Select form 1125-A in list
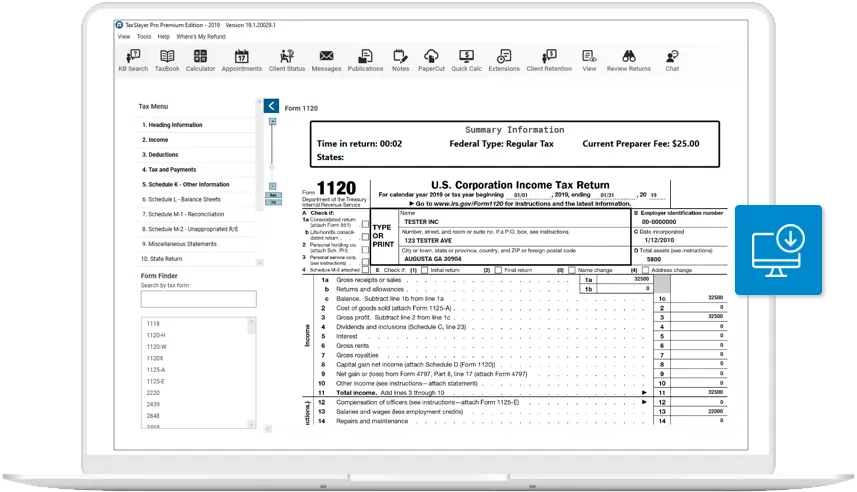Viewport: 857px width, 492px height. [156, 370]
